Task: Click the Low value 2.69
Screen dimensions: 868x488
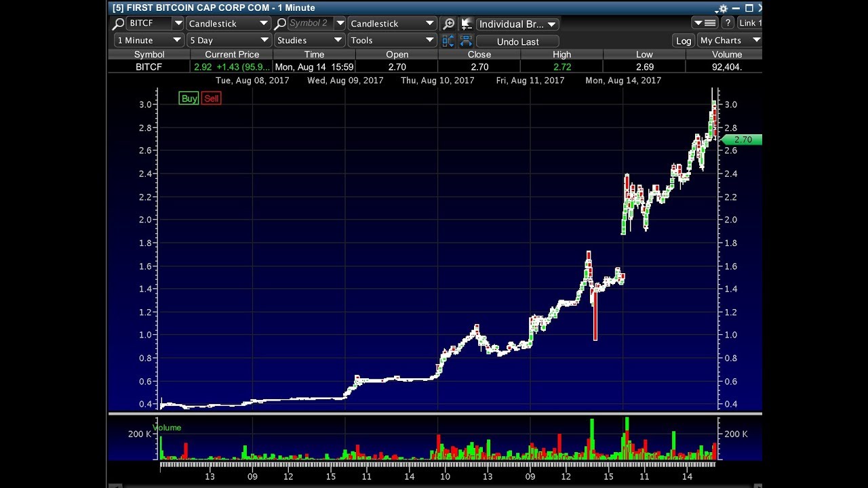Action: [644, 66]
